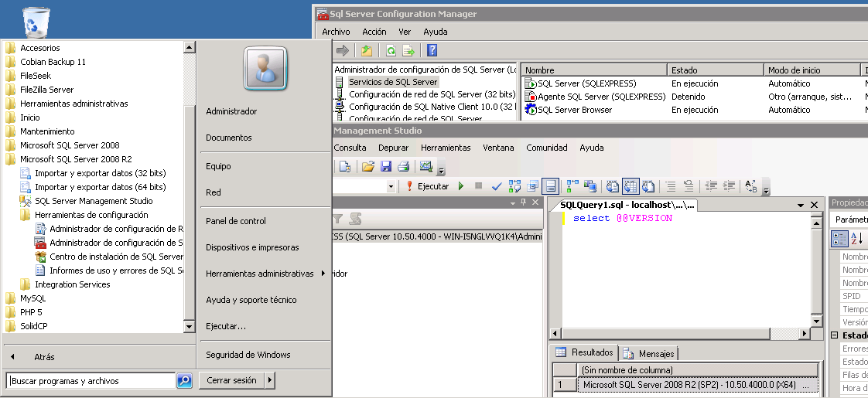Click the Up one level folder icon

pyautogui.click(x=367, y=51)
